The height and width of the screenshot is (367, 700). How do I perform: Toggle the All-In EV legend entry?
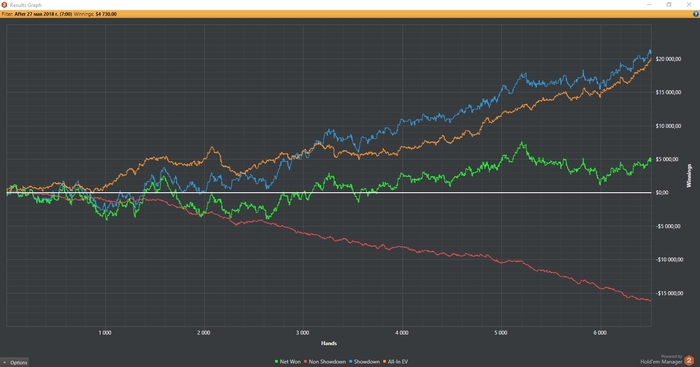[x=396, y=362]
